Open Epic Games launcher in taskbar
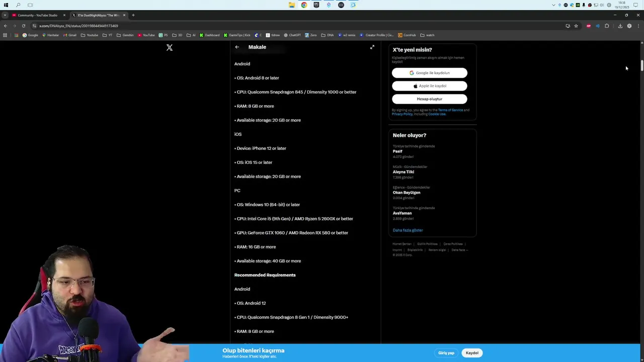Image resolution: width=644 pixels, height=362 pixels. point(316,5)
